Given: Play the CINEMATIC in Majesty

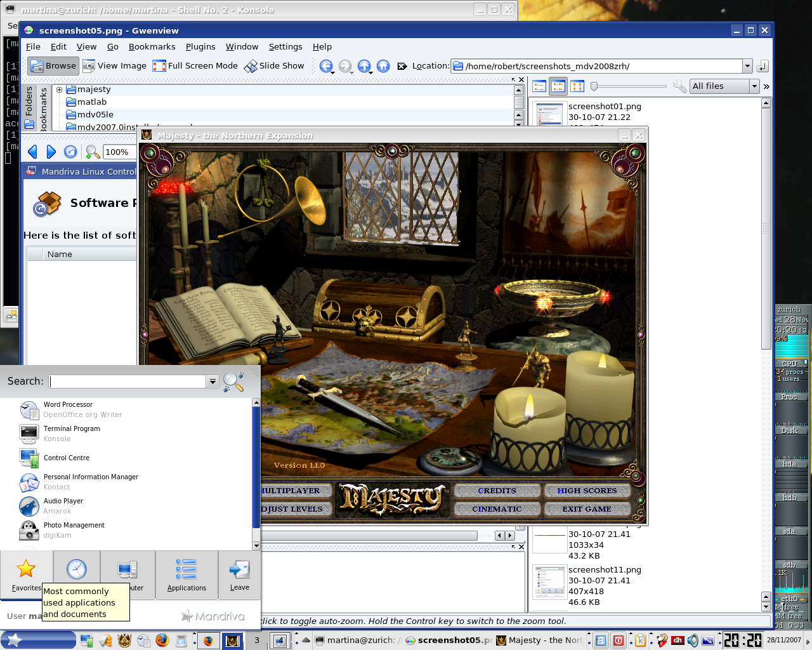Looking at the screenshot, I should [497, 509].
